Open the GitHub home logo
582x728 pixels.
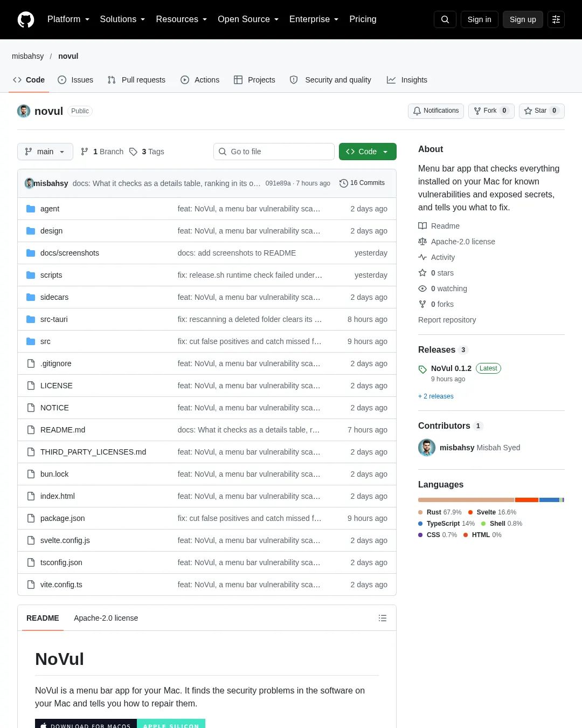tap(26, 19)
